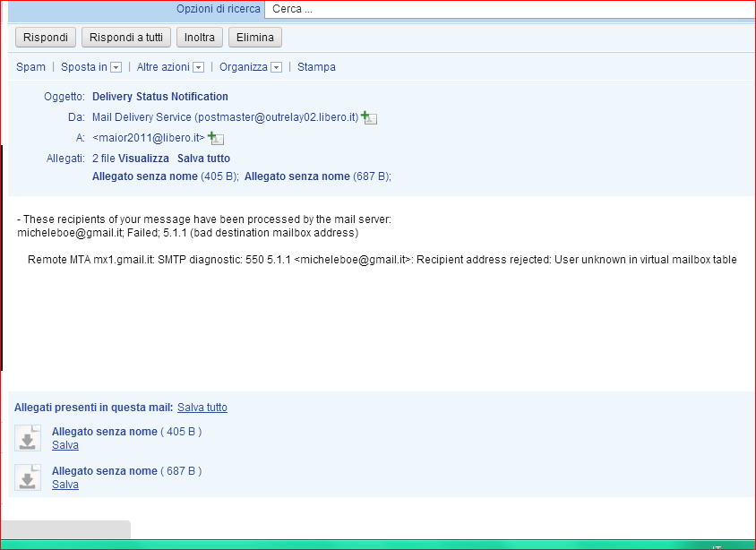Click 'Salva tutto' in the header row
756x550 pixels.
click(x=203, y=159)
